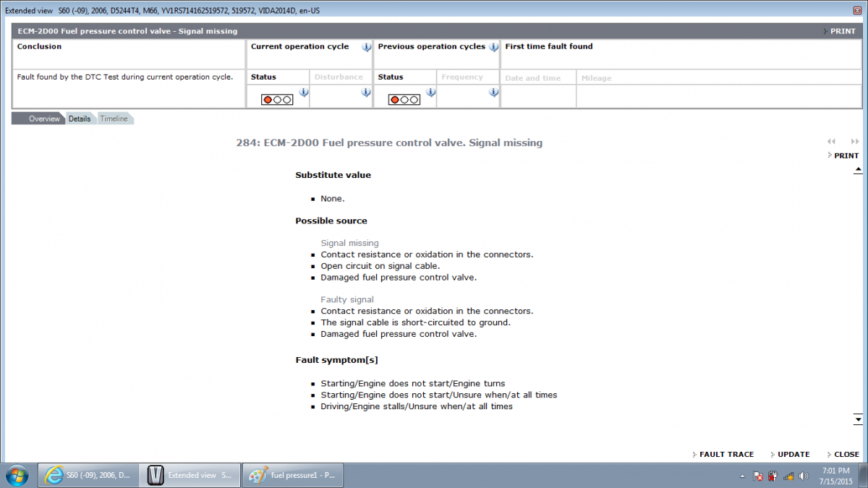The image size is (868, 488).
Task: Click 'Starting/Engine does not start/Engine turns'
Action: click(413, 383)
